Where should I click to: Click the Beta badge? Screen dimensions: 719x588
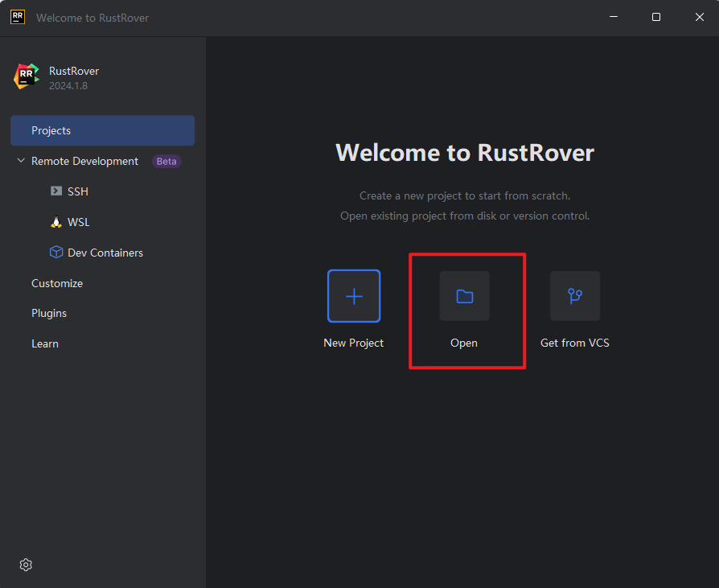(166, 162)
